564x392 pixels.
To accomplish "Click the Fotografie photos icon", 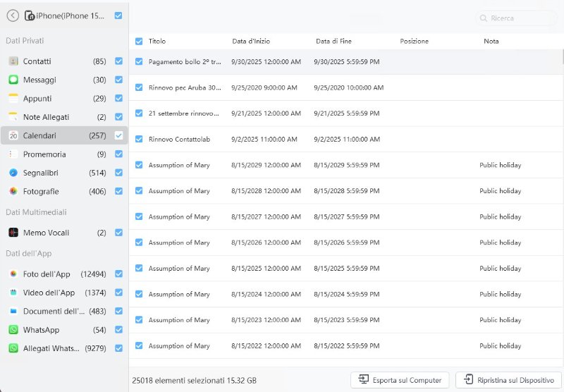I will tap(13, 191).
